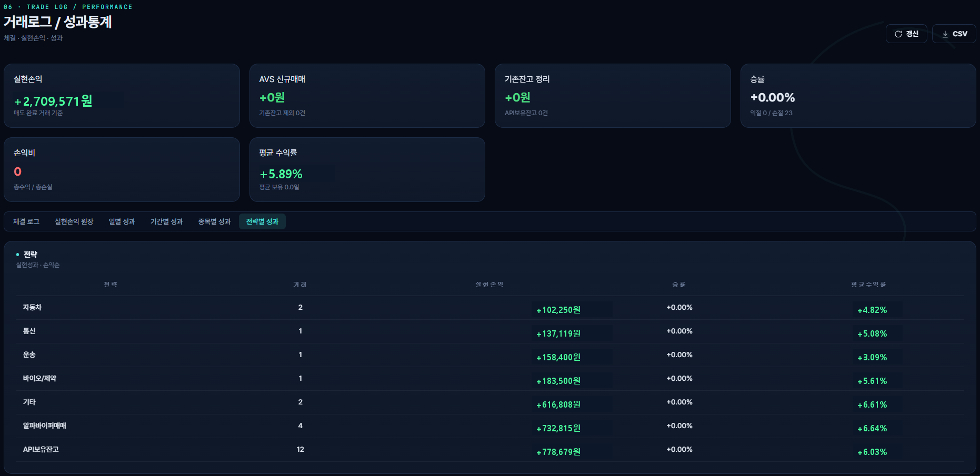Click the 평균 수익률 summary card
This screenshot has height=476, width=980.
(x=367, y=169)
